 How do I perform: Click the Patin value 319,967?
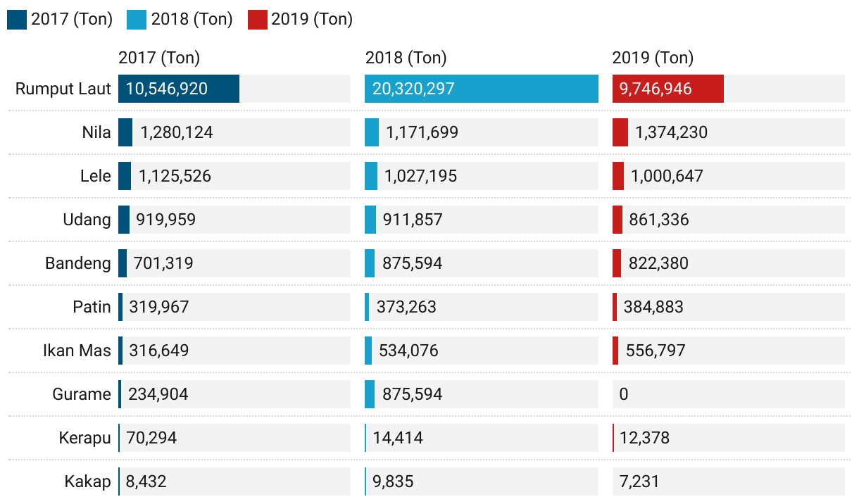[x=159, y=307]
